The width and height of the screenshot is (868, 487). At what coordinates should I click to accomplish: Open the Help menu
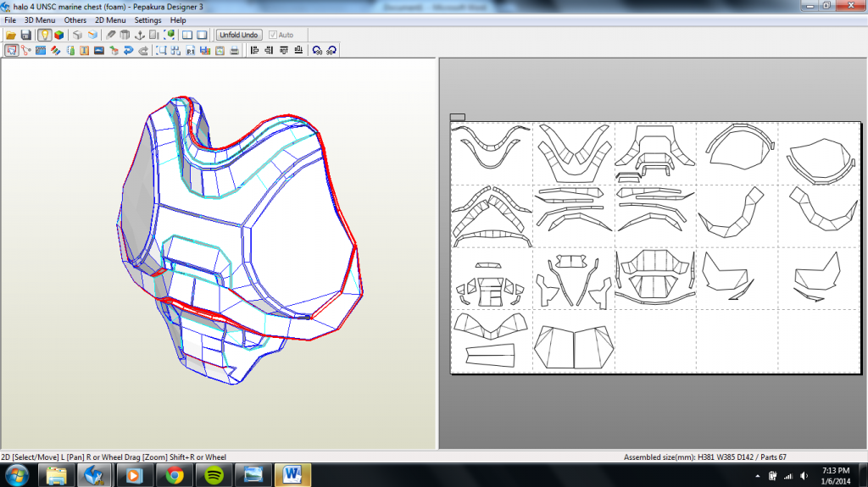tap(178, 19)
